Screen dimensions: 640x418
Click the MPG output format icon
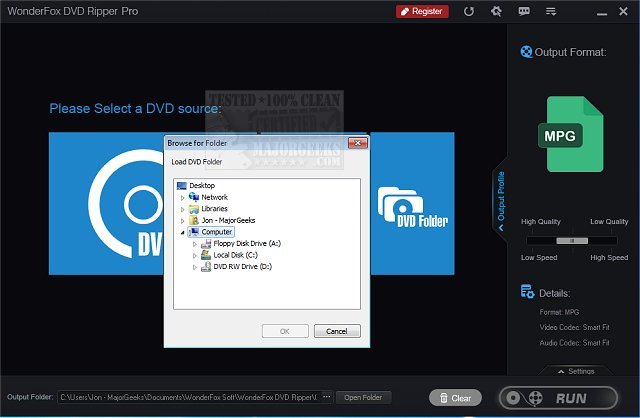click(x=571, y=134)
